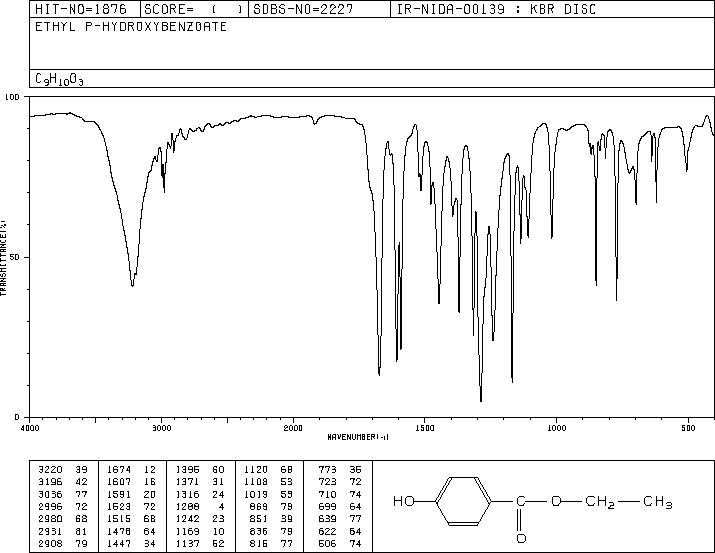Select the compound name ETHYL P-HYDROXYBENZOATE
Screen dimensions: 715x553
(x=131, y=27)
